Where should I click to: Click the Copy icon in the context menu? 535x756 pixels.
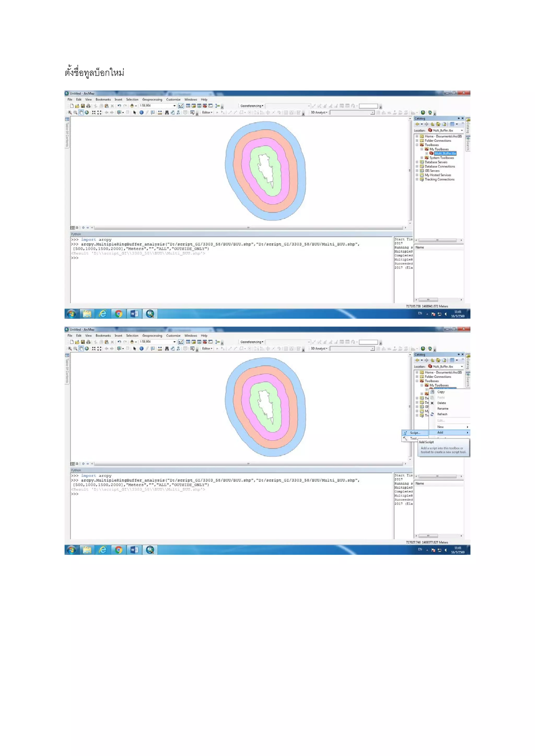coord(432,392)
